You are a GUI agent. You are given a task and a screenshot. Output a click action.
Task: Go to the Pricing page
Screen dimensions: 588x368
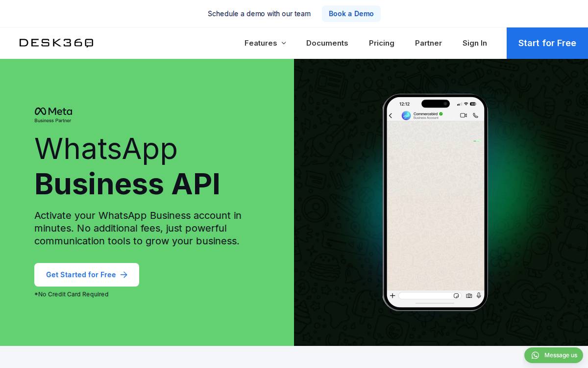382,43
